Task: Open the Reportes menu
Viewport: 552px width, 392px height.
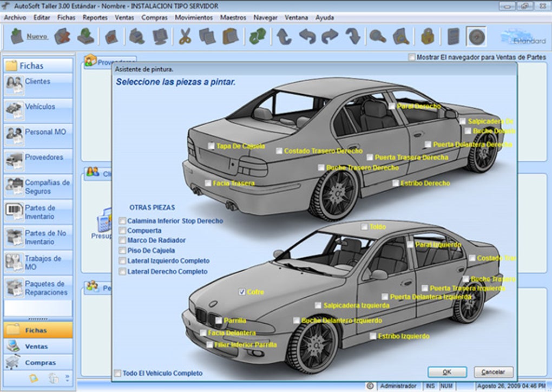Action: 95,17
